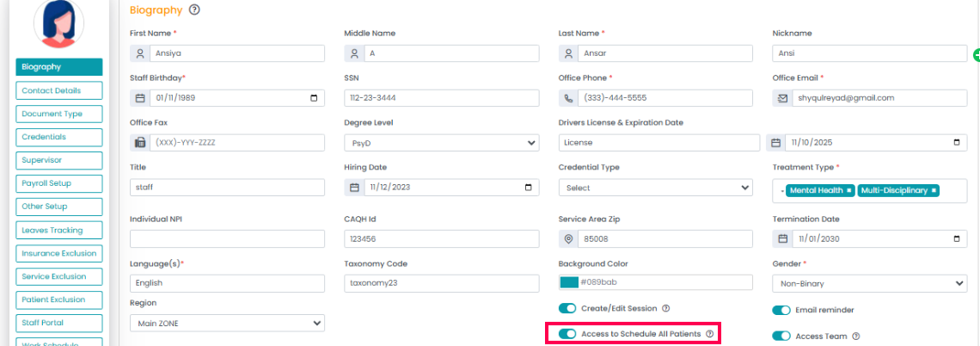
Task: Turn off the Email reminder toggle
Action: [x=781, y=310]
